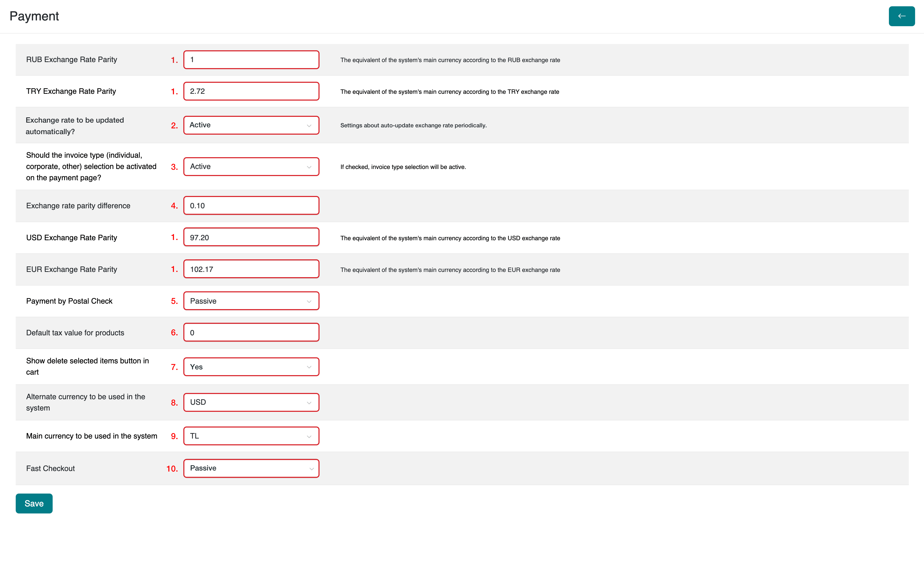Choose the alternate currency dropdown showing USD
The image size is (924, 569).
251,402
